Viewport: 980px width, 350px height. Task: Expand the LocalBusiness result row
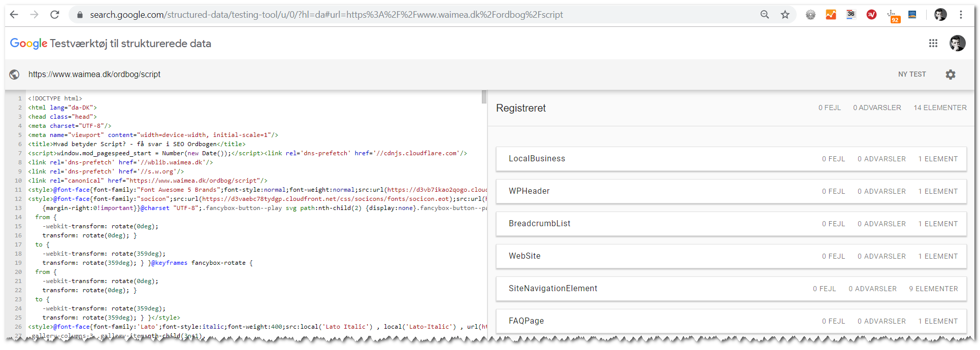(x=731, y=159)
